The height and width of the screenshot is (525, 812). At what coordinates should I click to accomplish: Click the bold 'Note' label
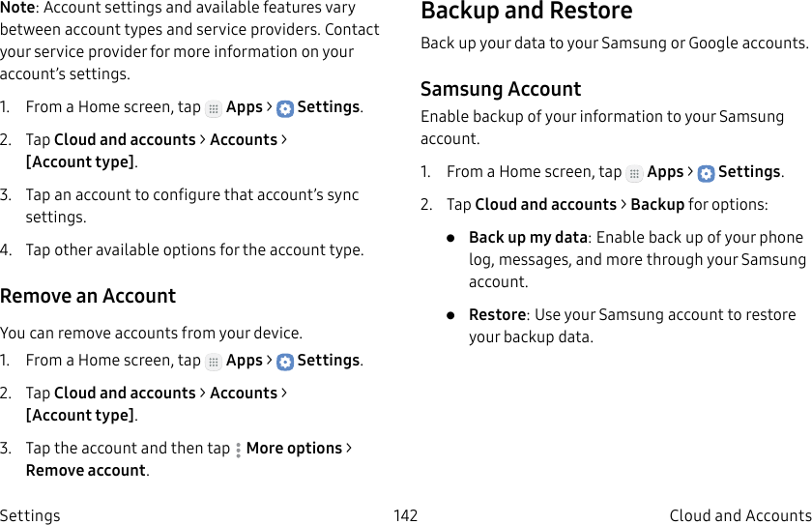click(x=18, y=7)
